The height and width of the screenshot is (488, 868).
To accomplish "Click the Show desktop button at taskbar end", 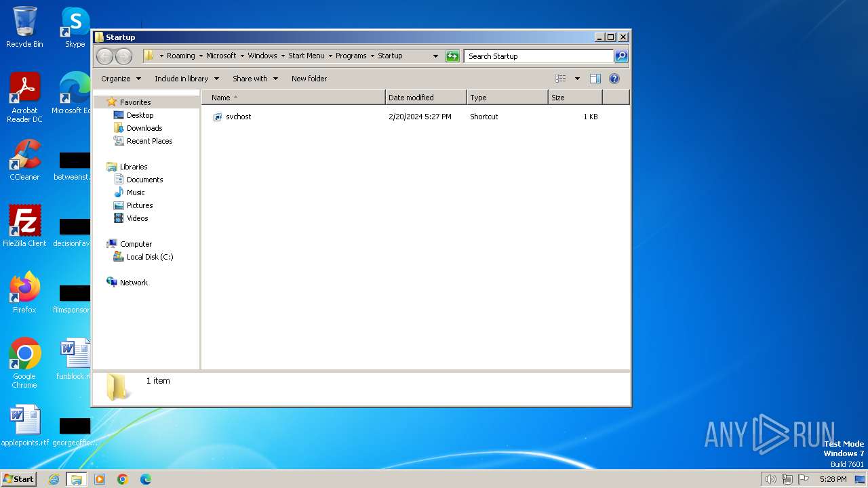I will pyautogui.click(x=860, y=479).
